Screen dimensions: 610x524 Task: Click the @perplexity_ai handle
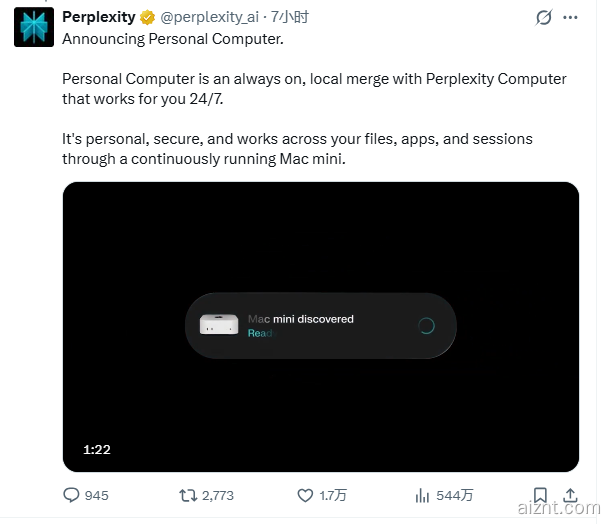210,17
